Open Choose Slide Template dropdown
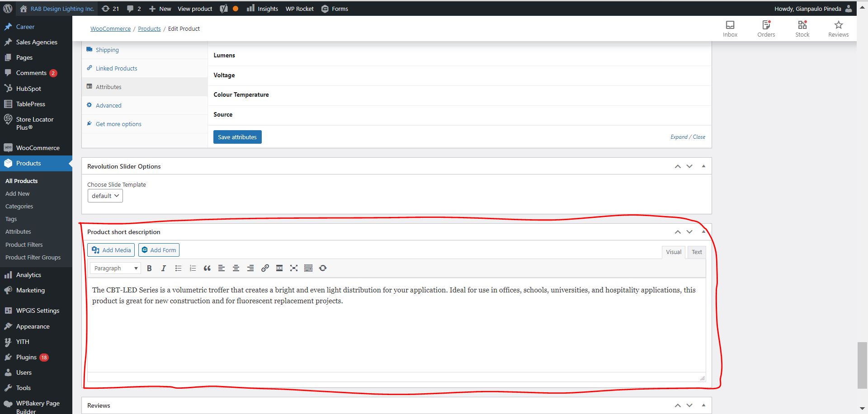This screenshot has width=868, height=414. tap(105, 196)
